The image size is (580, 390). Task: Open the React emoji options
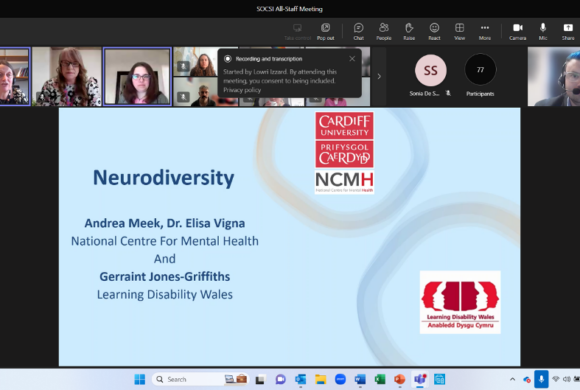(x=434, y=31)
